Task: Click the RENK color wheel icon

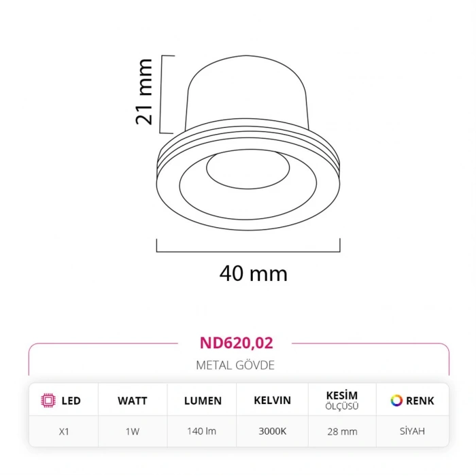Action: [396, 401]
